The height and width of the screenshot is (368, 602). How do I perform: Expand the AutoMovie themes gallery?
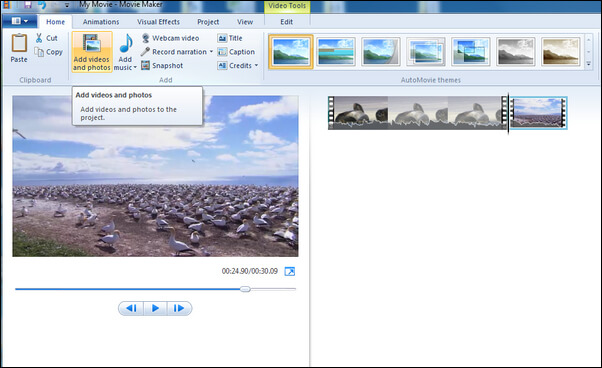click(x=589, y=64)
